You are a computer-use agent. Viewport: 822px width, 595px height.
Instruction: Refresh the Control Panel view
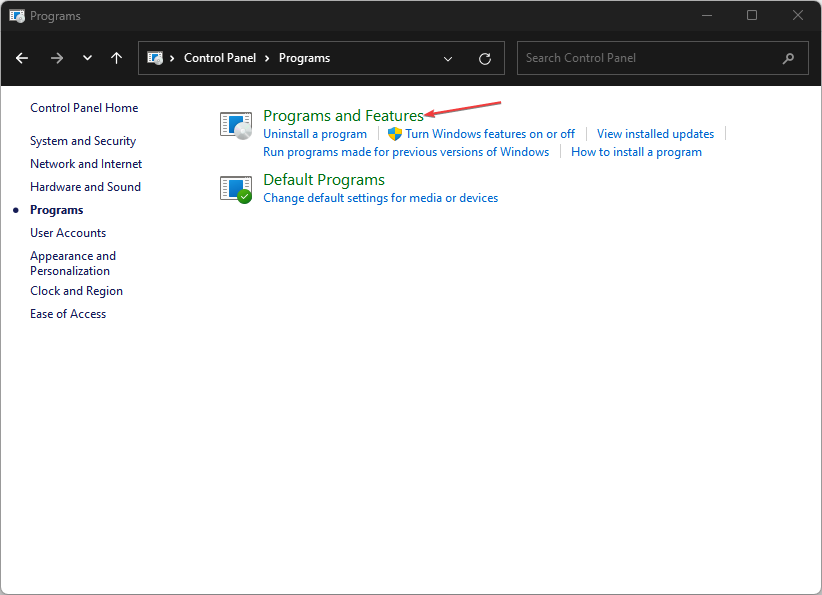485,58
